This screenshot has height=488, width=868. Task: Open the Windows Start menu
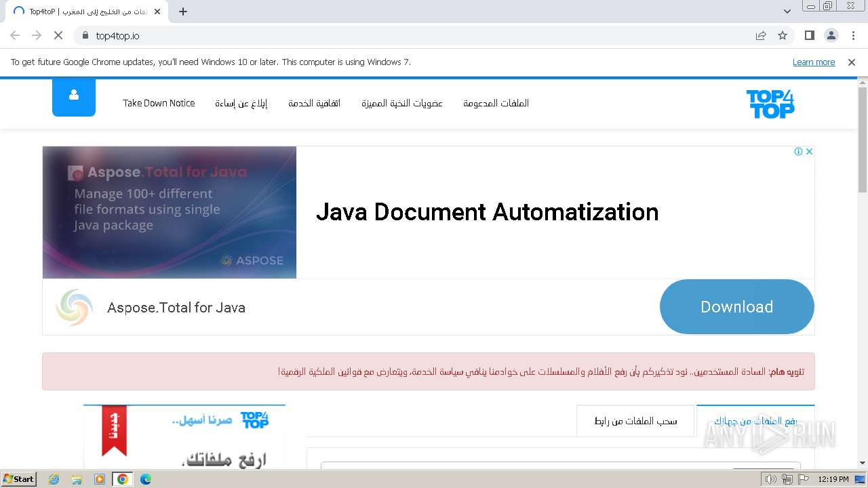point(19,479)
